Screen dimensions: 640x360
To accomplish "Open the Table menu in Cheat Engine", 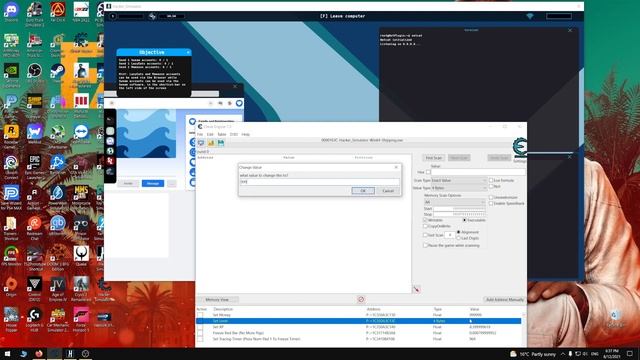I will point(222,134).
